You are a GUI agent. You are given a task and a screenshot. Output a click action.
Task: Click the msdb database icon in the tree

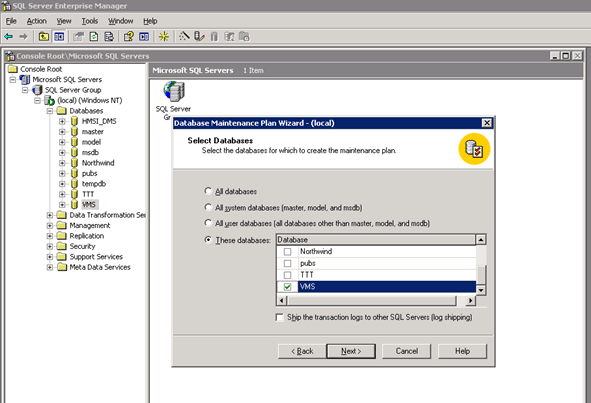[x=74, y=152]
